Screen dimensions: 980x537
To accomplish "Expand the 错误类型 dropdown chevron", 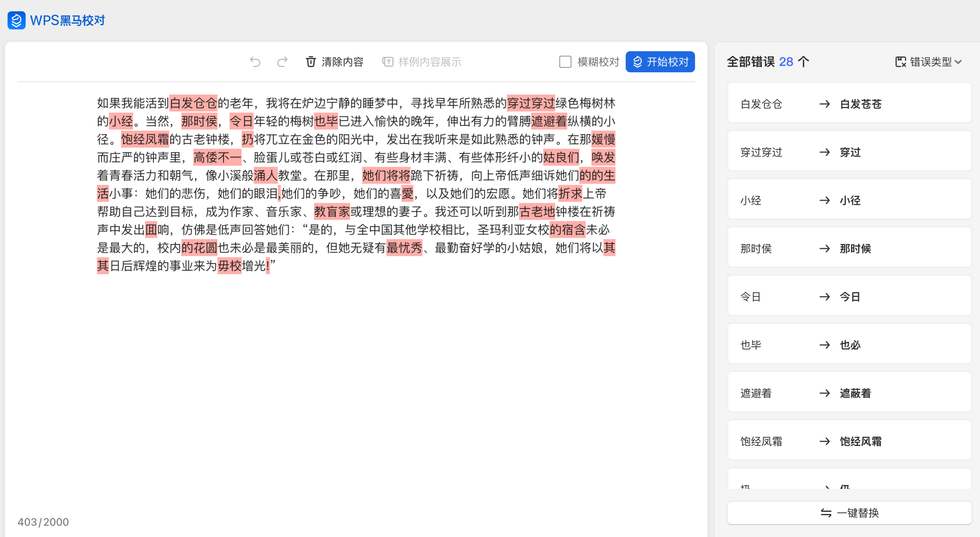I will pos(958,62).
